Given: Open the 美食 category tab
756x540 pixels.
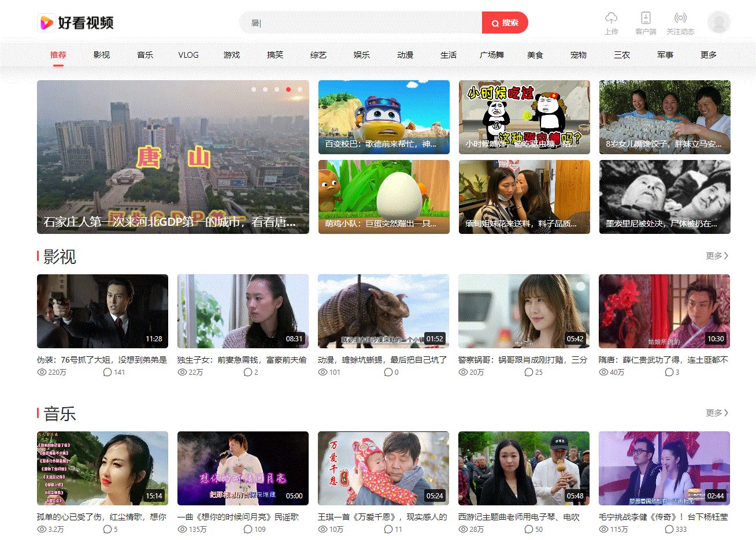Looking at the screenshot, I should (535, 55).
